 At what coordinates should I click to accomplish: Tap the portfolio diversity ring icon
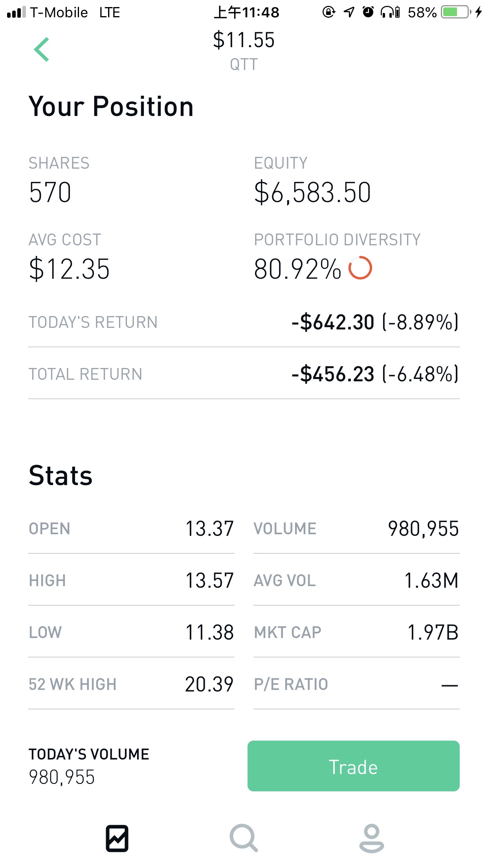click(x=360, y=268)
